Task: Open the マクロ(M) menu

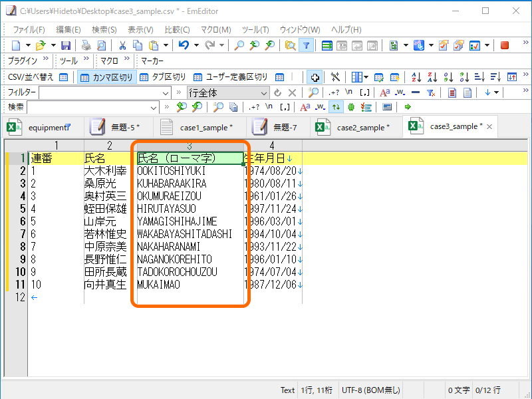Action: [215, 30]
